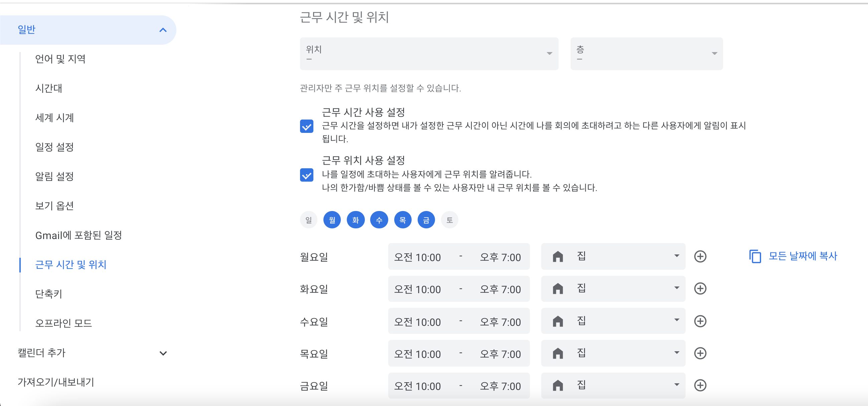Go to 알림 설정 in the sidebar

[54, 176]
